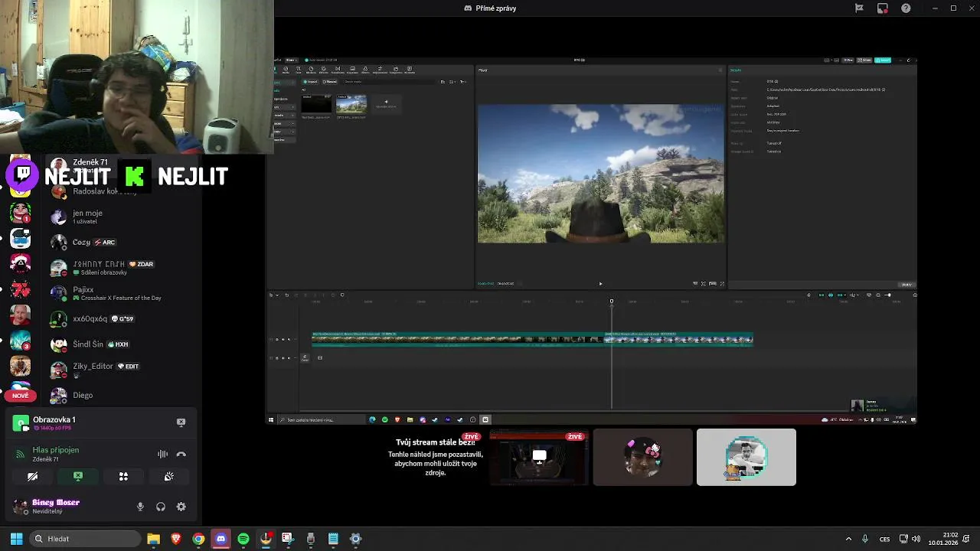Click the timeline playhead marker
This screenshot has width=980, height=551.
point(612,302)
